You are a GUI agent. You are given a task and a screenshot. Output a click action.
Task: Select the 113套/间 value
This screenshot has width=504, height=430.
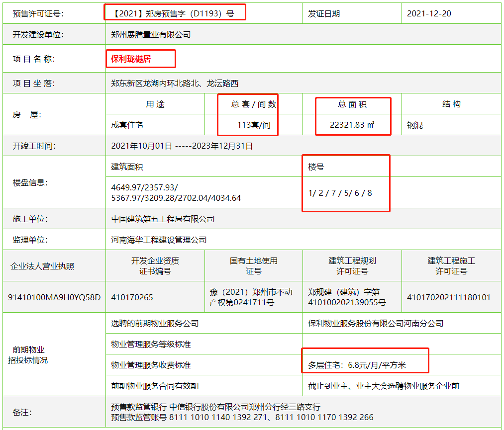pyautogui.click(x=254, y=125)
